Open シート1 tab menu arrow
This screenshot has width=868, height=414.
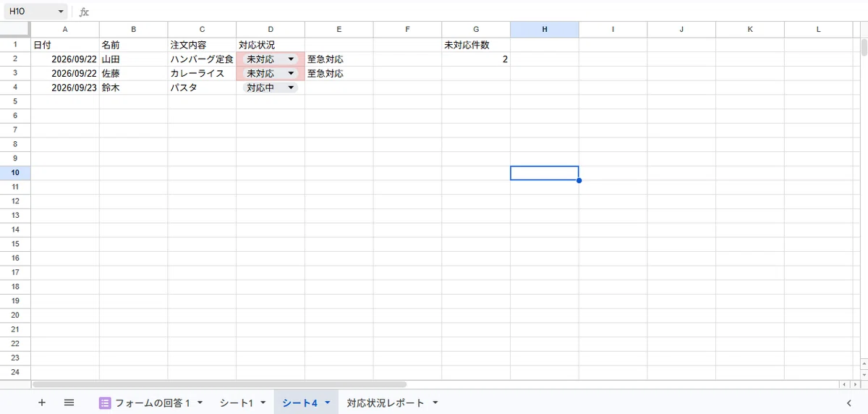point(263,402)
